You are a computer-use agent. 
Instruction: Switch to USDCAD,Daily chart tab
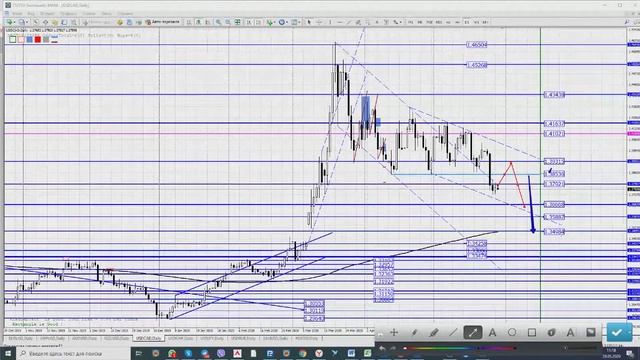coord(148,339)
